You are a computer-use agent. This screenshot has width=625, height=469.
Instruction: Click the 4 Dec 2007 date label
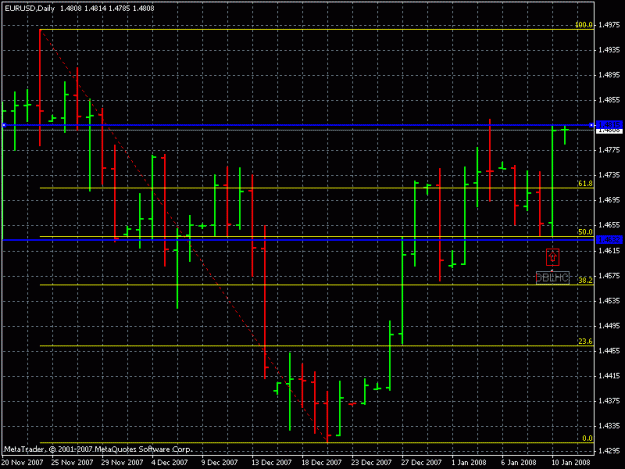tap(169, 463)
